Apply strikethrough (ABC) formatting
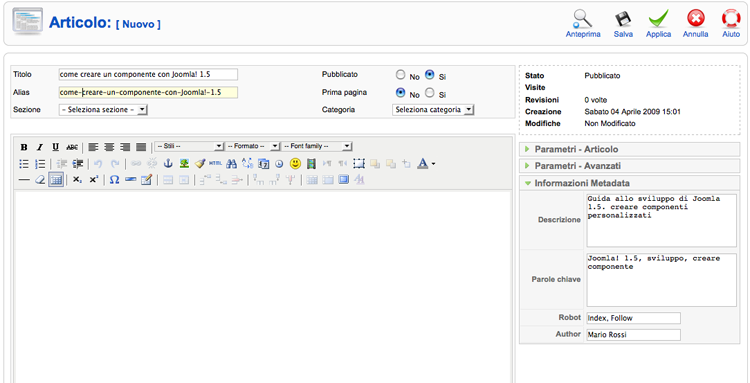 coord(72,147)
